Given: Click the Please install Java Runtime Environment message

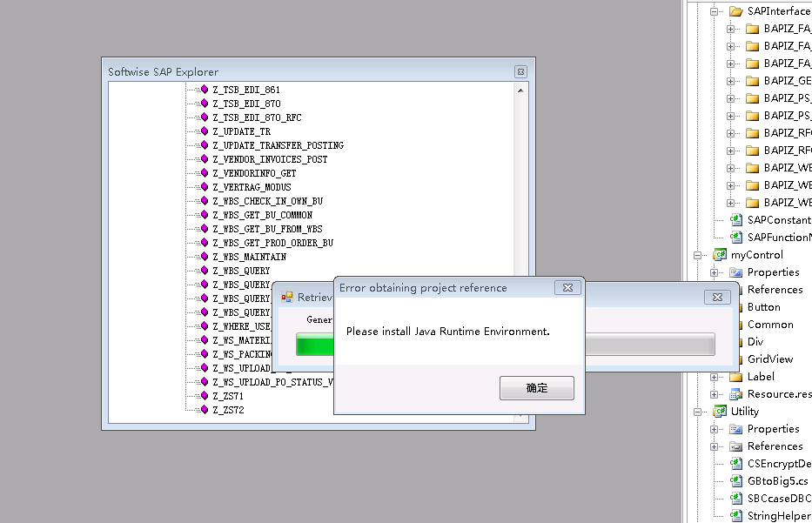Looking at the screenshot, I should (448, 332).
